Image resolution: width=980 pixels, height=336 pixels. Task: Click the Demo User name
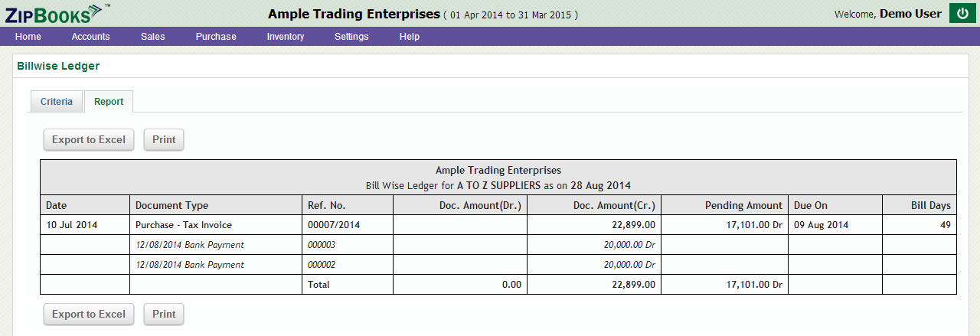point(910,14)
